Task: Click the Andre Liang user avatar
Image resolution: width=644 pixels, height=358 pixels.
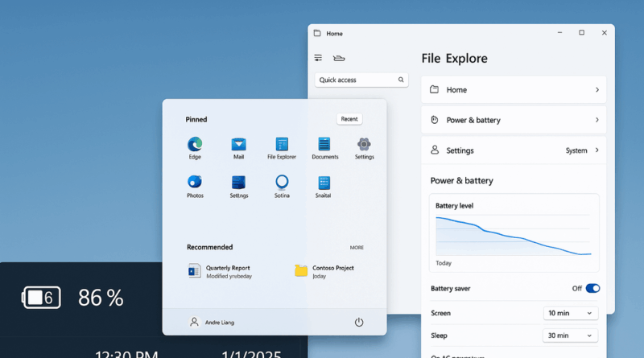Action: pyautogui.click(x=194, y=322)
